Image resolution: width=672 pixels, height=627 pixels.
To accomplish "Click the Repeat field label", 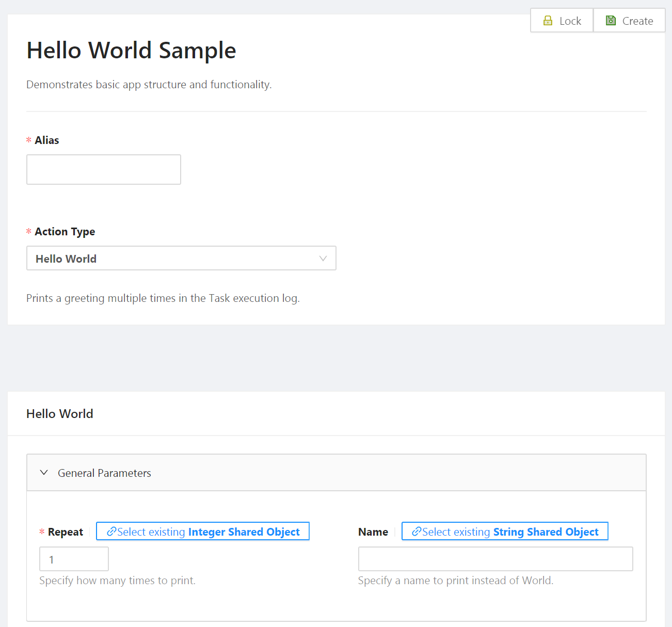I will [x=66, y=532].
